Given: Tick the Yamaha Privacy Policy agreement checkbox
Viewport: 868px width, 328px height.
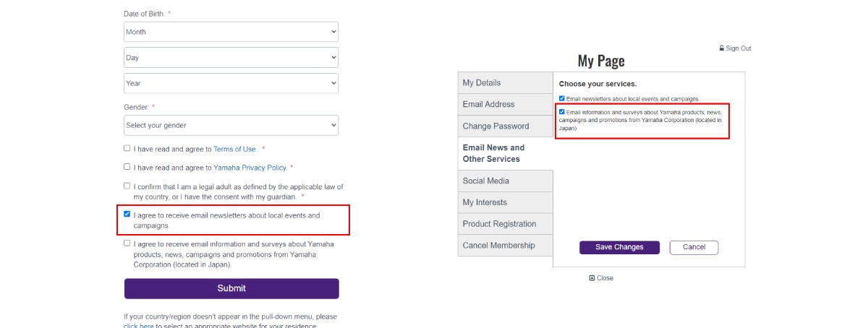Looking at the screenshot, I should [x=127, y=166].
